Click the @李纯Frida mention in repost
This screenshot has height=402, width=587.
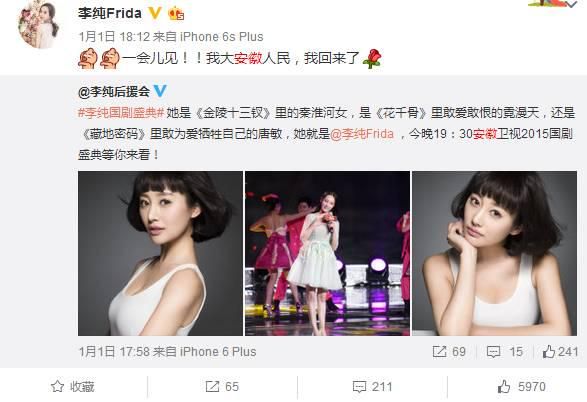[362, 134]
